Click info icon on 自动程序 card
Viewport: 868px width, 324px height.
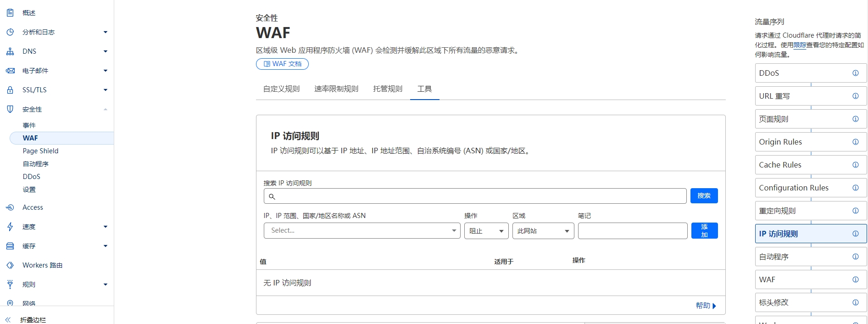(856, 257)
